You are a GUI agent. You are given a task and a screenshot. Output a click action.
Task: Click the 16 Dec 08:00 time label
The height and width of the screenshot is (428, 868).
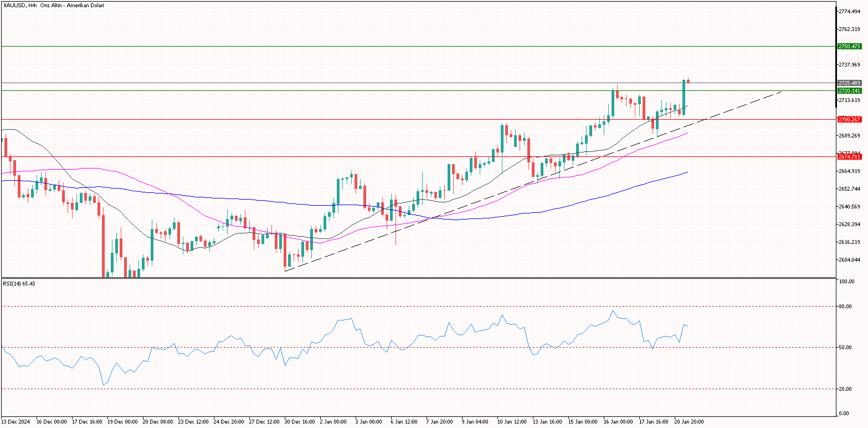pos(53,422)
